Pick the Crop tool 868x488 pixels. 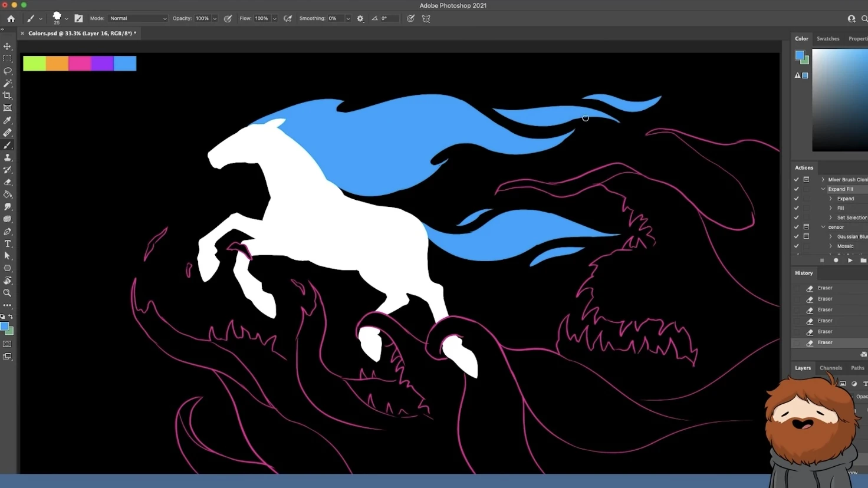8,95
